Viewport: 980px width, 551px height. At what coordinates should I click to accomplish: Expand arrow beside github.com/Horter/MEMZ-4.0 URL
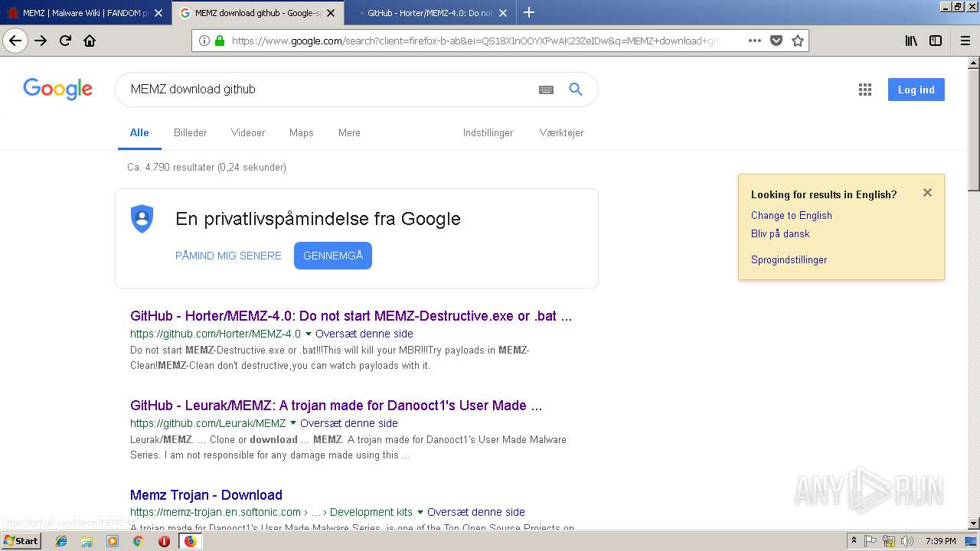click(x=309, y=334)
